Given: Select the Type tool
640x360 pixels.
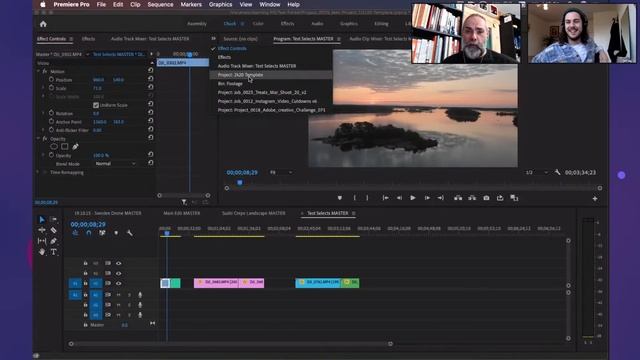Looking at the screenshot, I should tap(53, 252).
